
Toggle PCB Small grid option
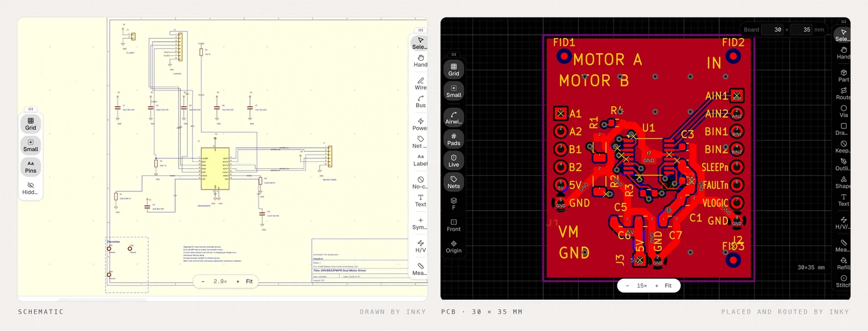coord(454,92)
